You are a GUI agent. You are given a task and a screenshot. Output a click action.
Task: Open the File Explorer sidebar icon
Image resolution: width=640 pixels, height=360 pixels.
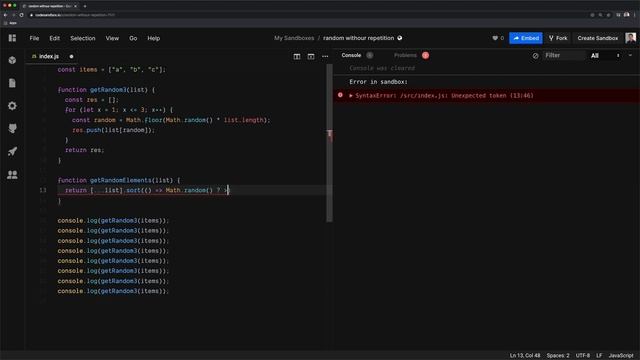click(x=12, y=83)
